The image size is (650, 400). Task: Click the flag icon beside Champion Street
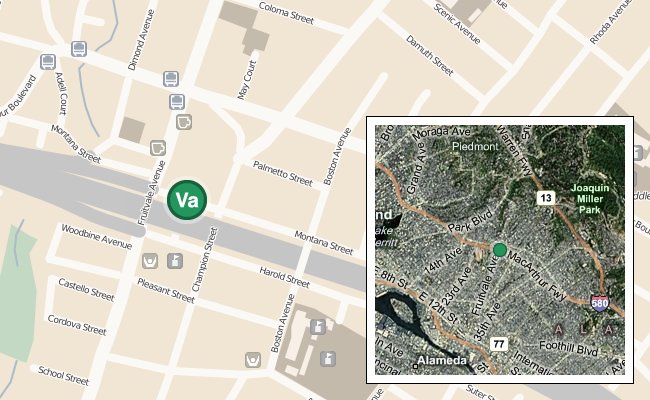tap(175, 261)
